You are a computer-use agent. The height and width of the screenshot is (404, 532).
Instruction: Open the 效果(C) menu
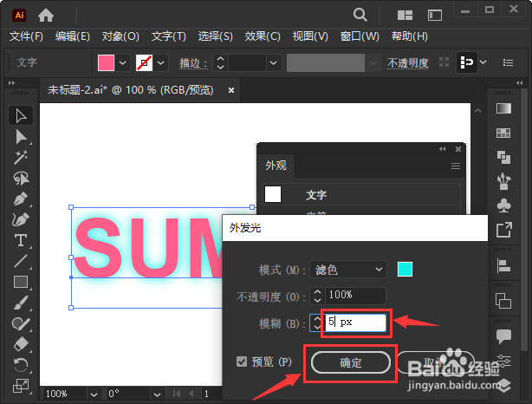point(263,36)
